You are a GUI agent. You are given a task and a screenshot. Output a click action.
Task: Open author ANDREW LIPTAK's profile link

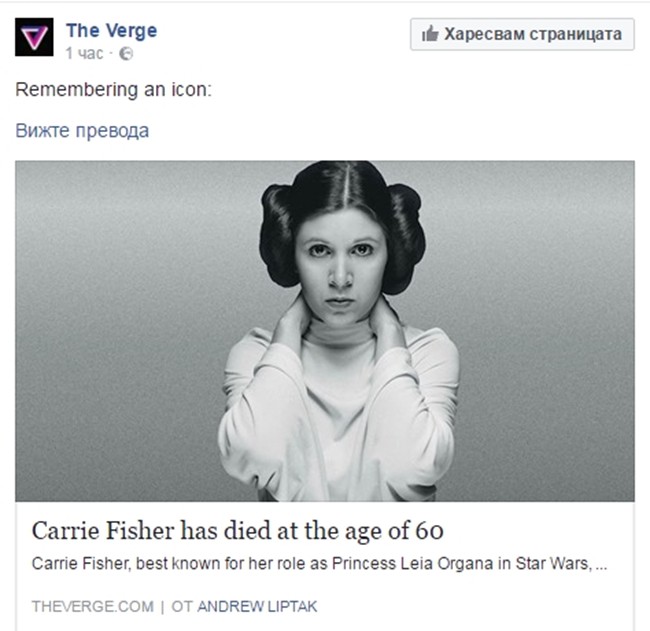(257, 607)
